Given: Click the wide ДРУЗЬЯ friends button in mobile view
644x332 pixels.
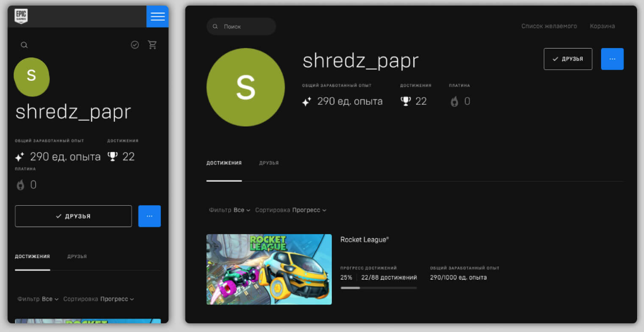Looking at the screenshot, I should (x=73, y=216).
